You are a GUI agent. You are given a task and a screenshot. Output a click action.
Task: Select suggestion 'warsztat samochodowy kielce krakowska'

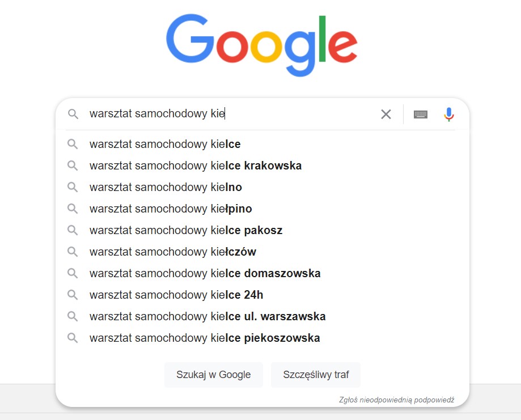click(x=196, y=166)
